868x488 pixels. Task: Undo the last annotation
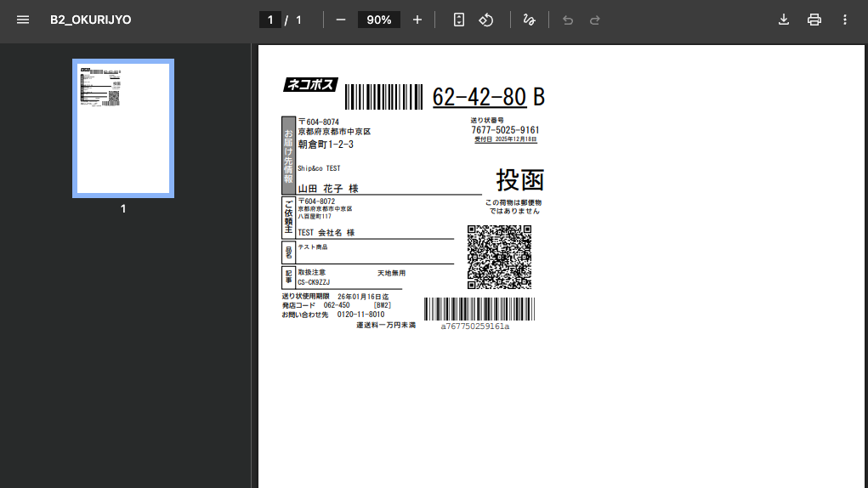[568, 20]
